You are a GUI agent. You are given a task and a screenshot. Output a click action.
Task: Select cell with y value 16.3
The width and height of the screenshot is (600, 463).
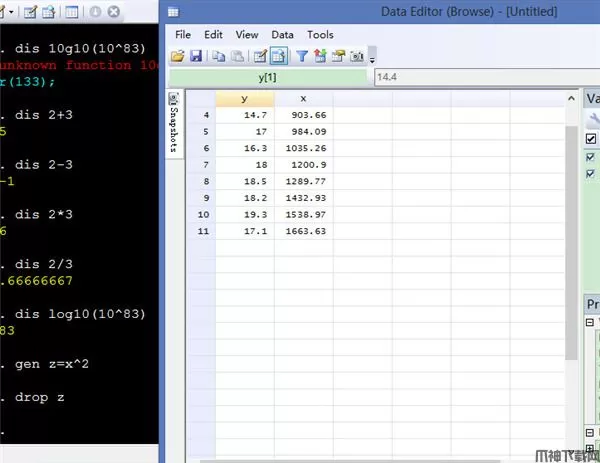tap(245, 148)
